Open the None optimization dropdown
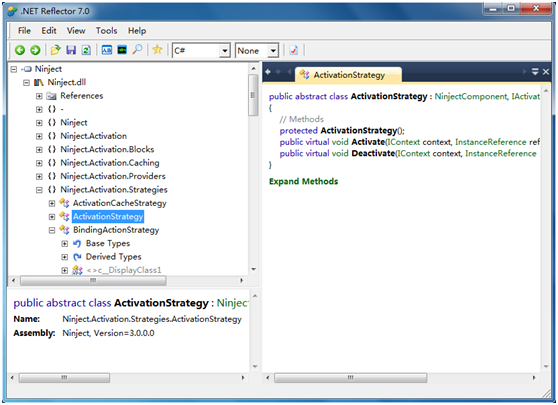Viewport: 558px width, 405px height. point(273,51)
